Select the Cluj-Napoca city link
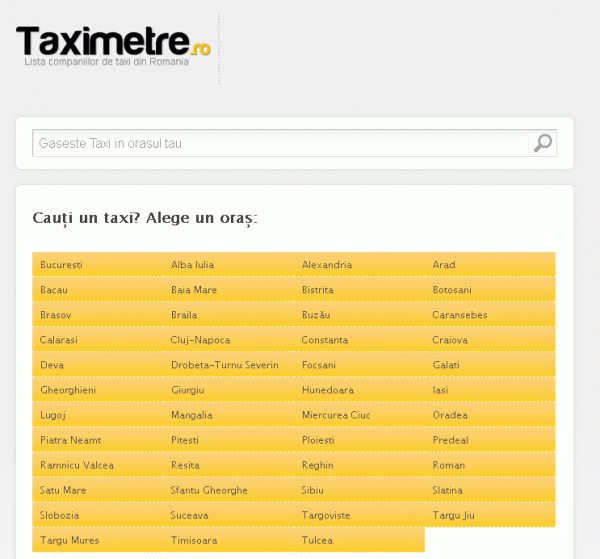 200,340
